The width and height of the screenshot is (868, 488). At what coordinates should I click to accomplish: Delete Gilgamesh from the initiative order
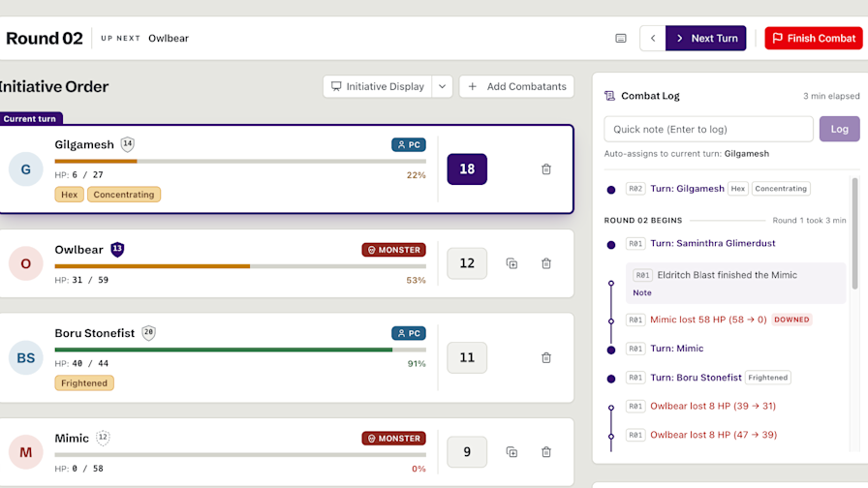[x=546, y=169]
